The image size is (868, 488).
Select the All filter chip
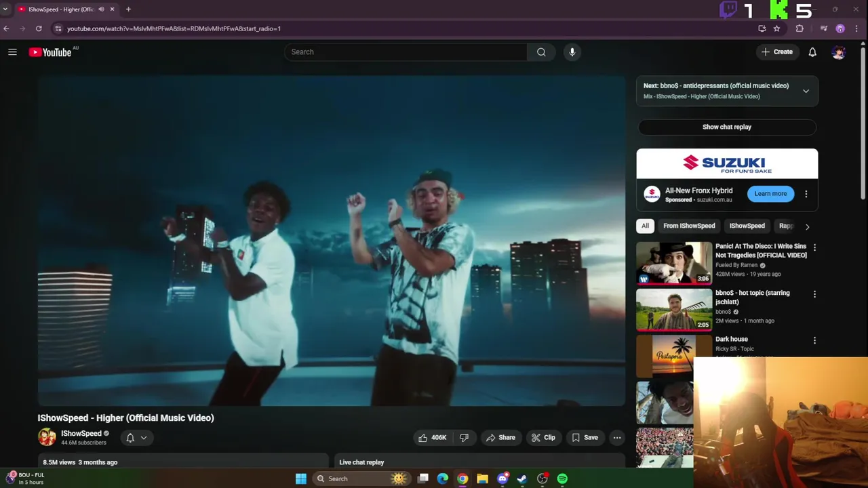(x=646, y=226)
